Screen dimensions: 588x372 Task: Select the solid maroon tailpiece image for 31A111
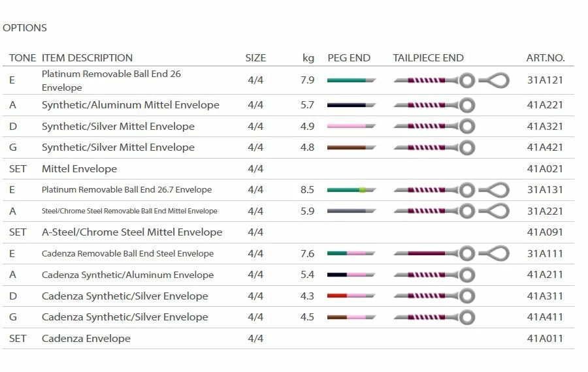coord(434,253)
